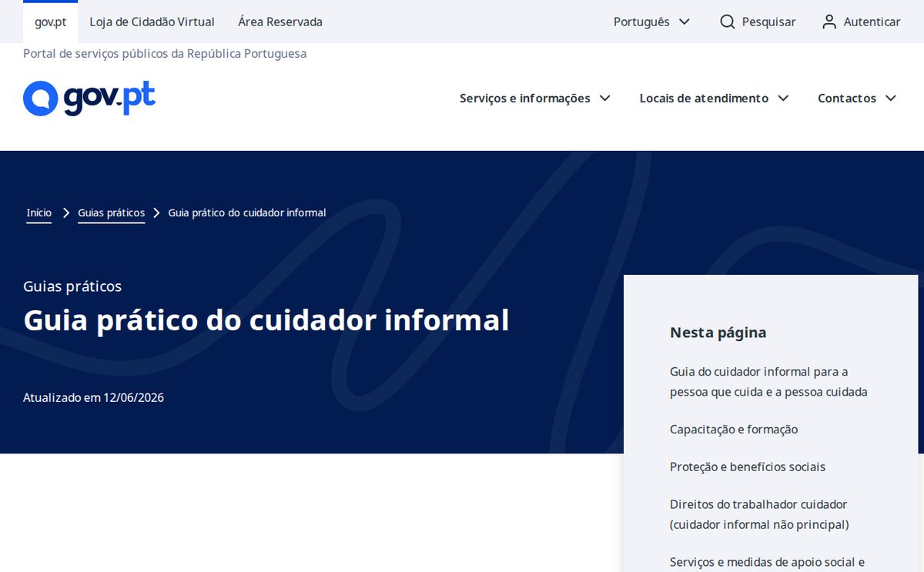The width and height of the screenshot is (924, 572).
Task: Go to Início breadcrumb link
Action: (x=39, y=212)
